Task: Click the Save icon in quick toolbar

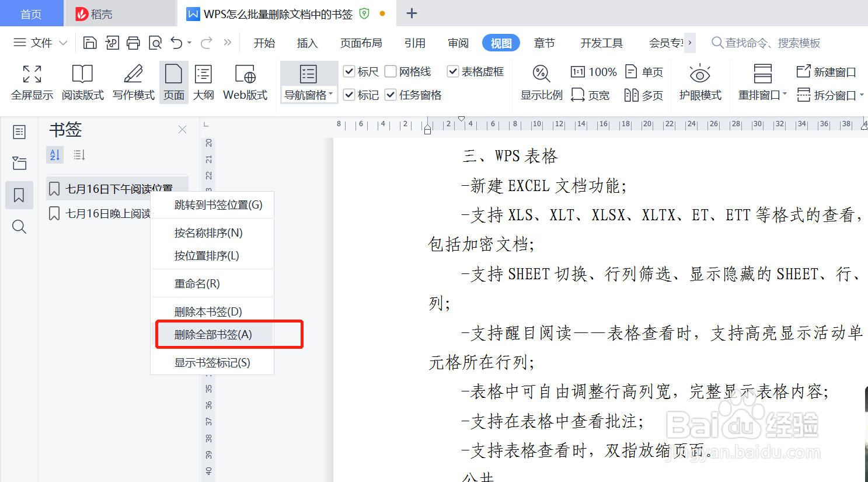Action: click(90, 43)
